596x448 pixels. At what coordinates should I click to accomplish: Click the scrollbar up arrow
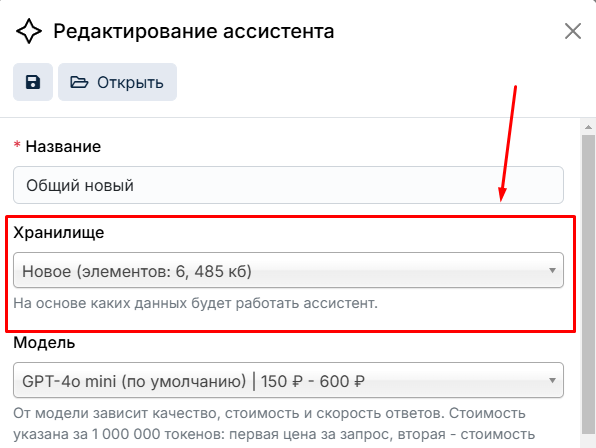[588, 127]
